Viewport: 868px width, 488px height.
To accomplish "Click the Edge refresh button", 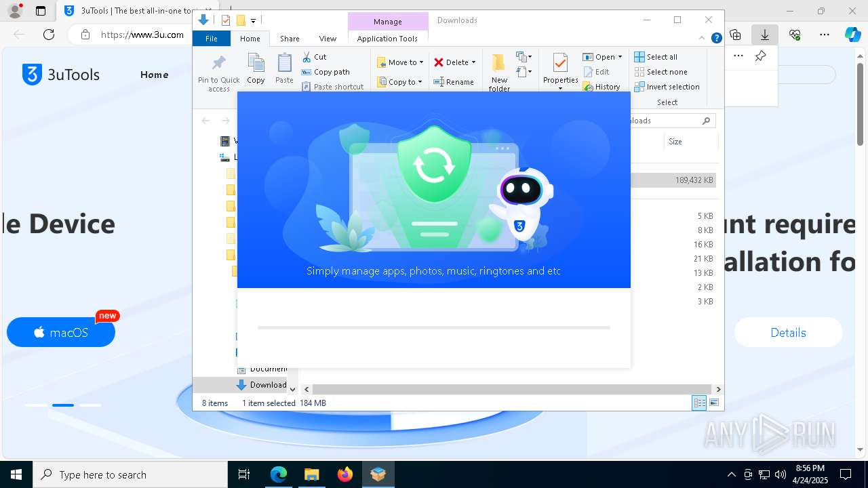I will coord(49,35).
